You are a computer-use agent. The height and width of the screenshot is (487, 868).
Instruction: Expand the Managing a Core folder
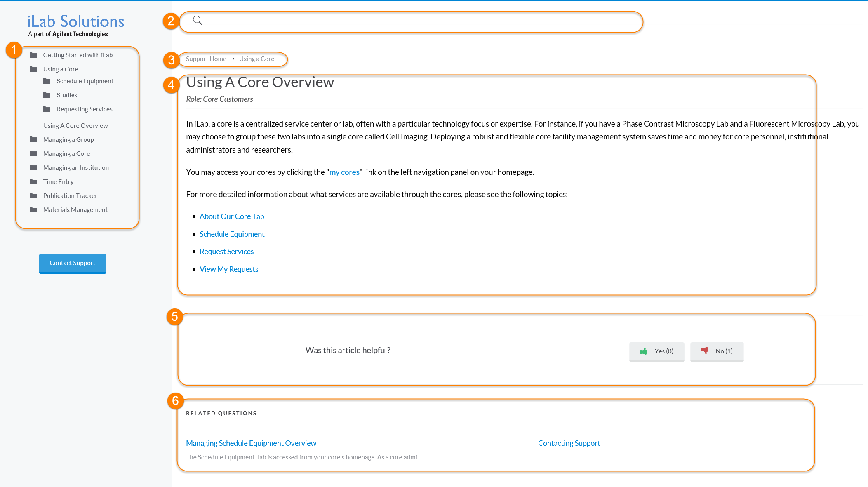point(66,154)
